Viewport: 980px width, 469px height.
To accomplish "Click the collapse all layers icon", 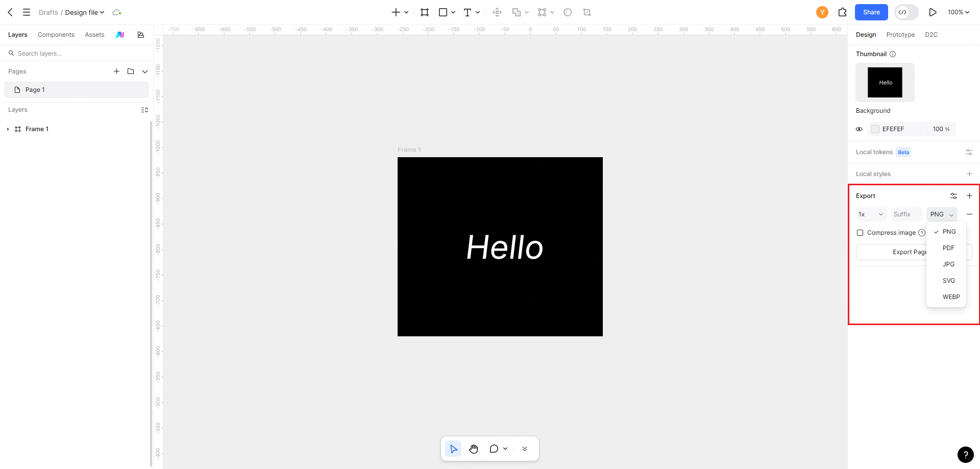I will tap(145, 110).
